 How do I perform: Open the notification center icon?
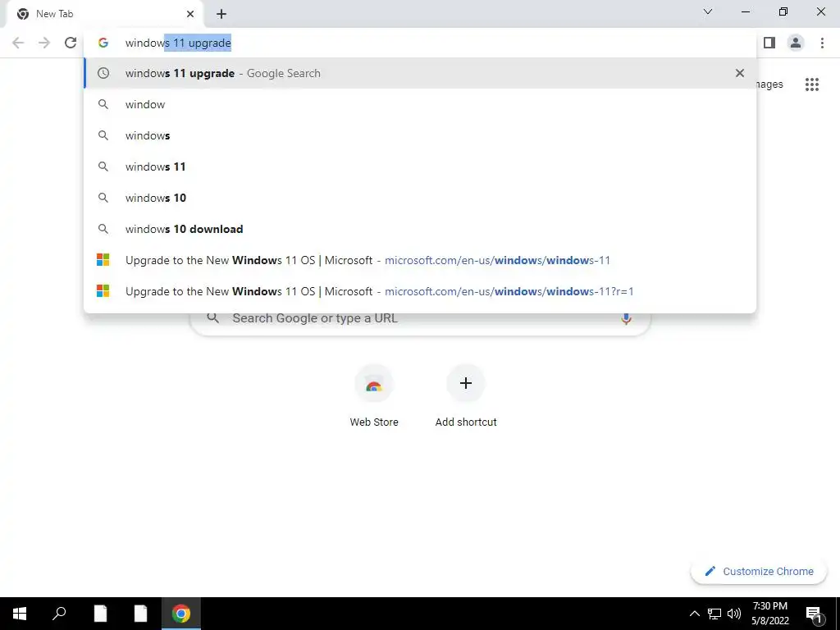[815, 614]
